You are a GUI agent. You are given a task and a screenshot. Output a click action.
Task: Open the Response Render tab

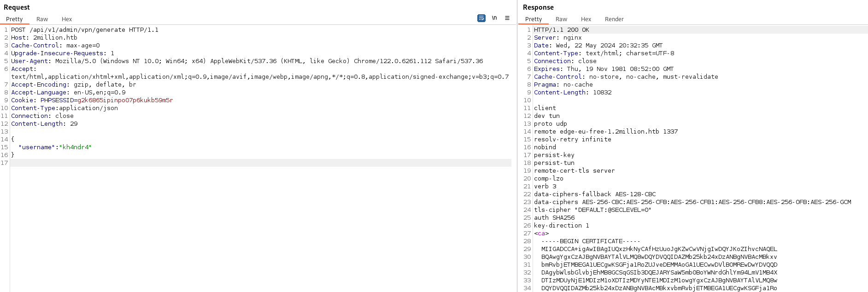coord(614,19)
